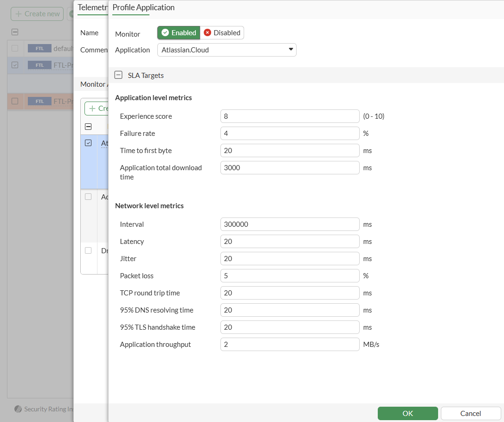Click the plus icon on the Create button
This screenshot has width=504, height=422.
point(92,108)
